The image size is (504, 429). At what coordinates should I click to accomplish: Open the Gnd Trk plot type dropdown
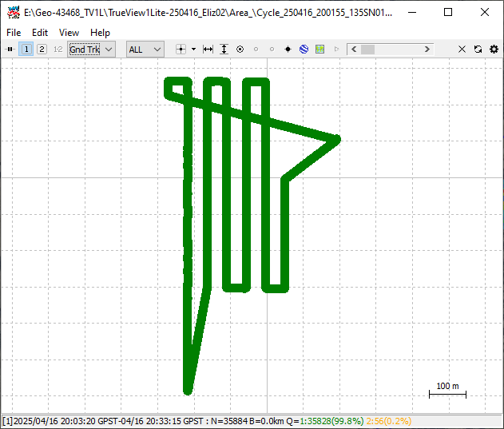point(91,50)
